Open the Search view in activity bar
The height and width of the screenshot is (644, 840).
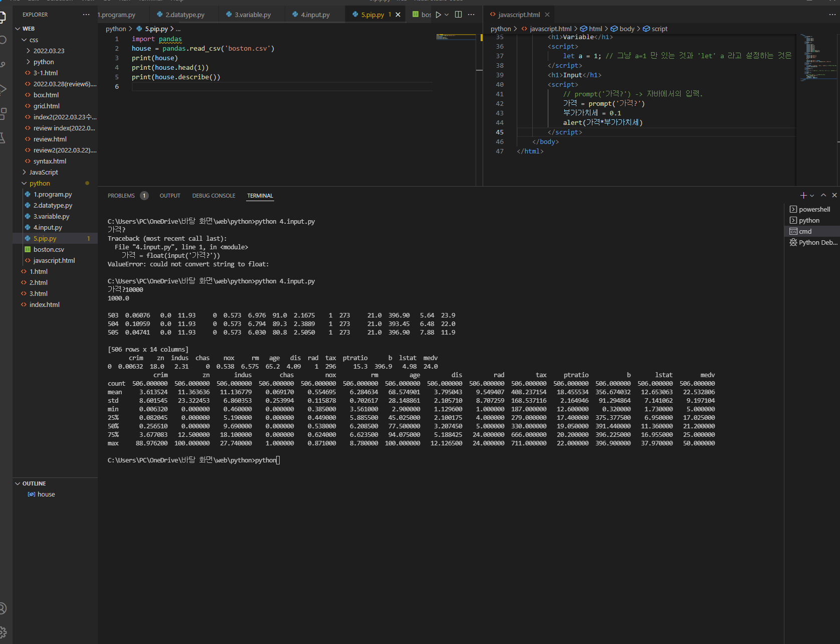(3, 40)
